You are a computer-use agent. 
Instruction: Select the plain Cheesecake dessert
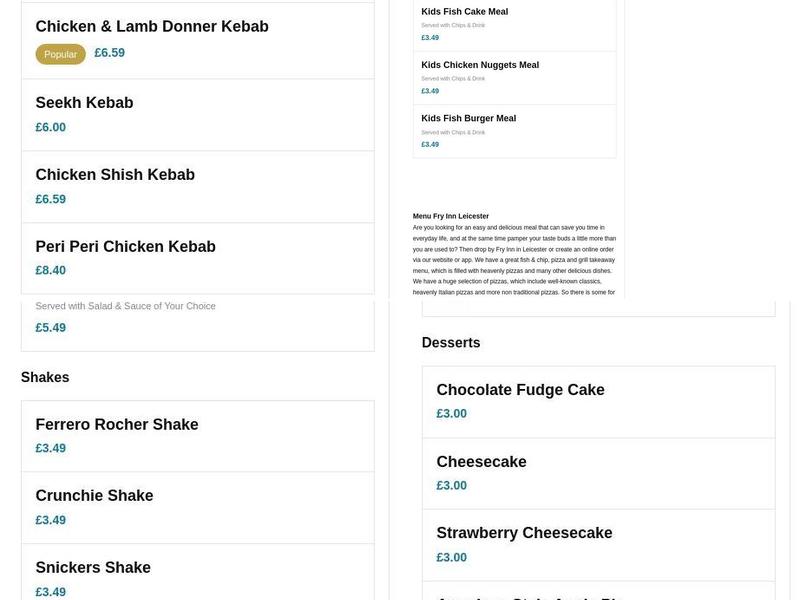pos(481,462)
